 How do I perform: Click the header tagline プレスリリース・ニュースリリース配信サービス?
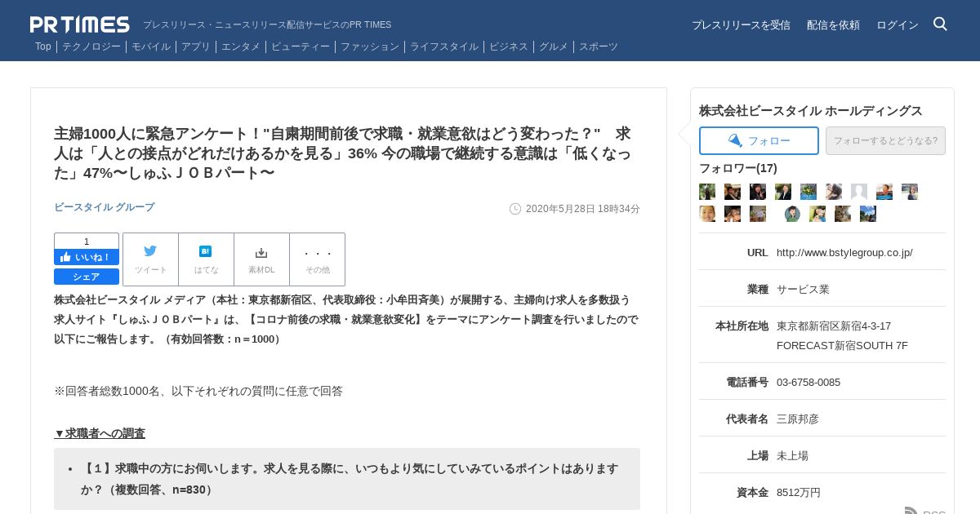[x=267, y=25]
